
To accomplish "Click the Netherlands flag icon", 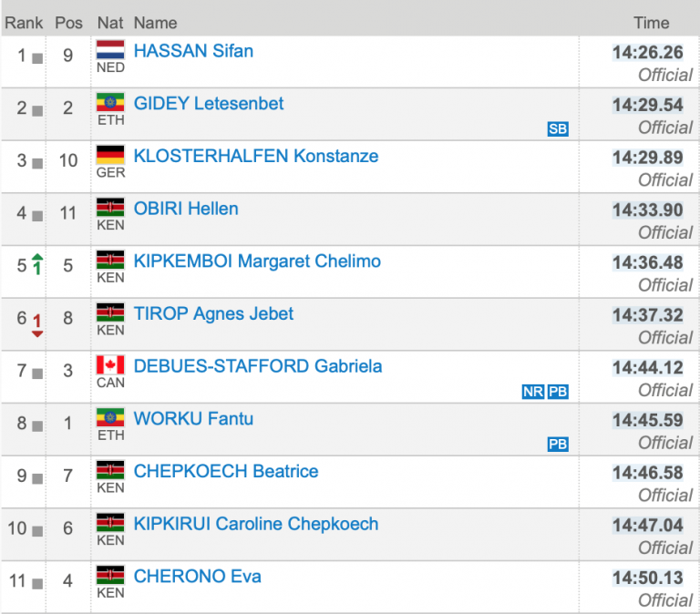I will pyautogui.click(x=110, y=49).
